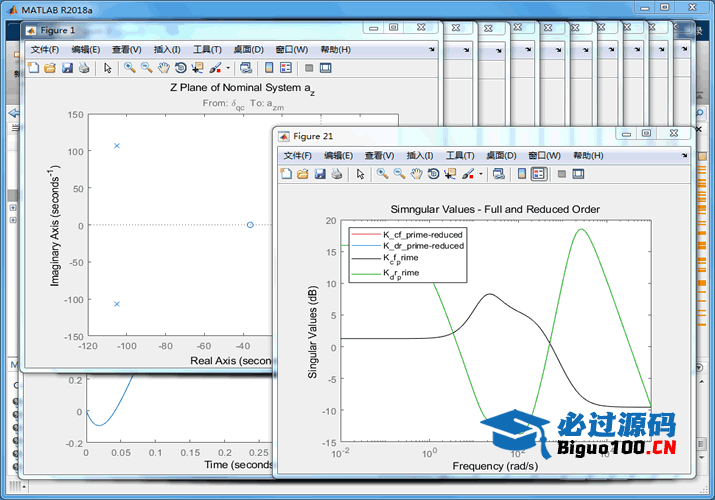Image resolution: width=715 pixels, height=500 pixels.
Task: Click Link Plot icon in Figure 21 toolbar
Action: coord(499,174)
